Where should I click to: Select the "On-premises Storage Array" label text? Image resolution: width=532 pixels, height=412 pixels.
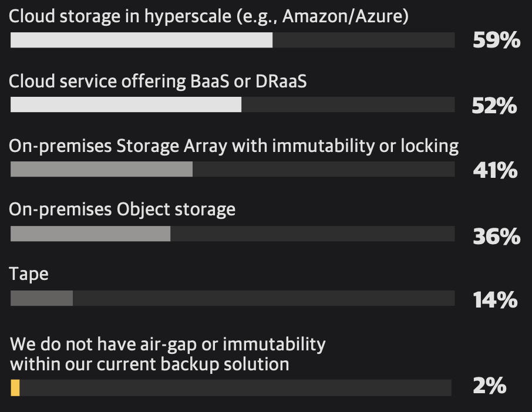click(x=233, y=146)
